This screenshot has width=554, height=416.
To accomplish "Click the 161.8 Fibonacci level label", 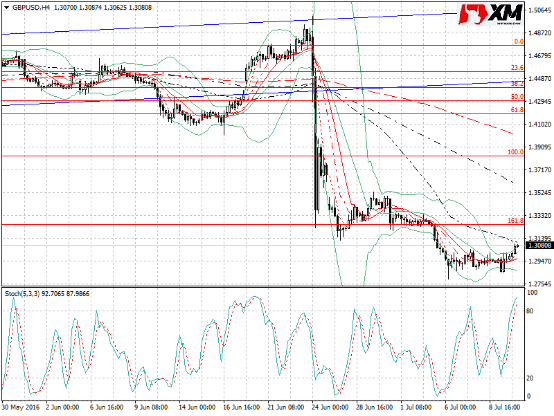I will (515, 221).
